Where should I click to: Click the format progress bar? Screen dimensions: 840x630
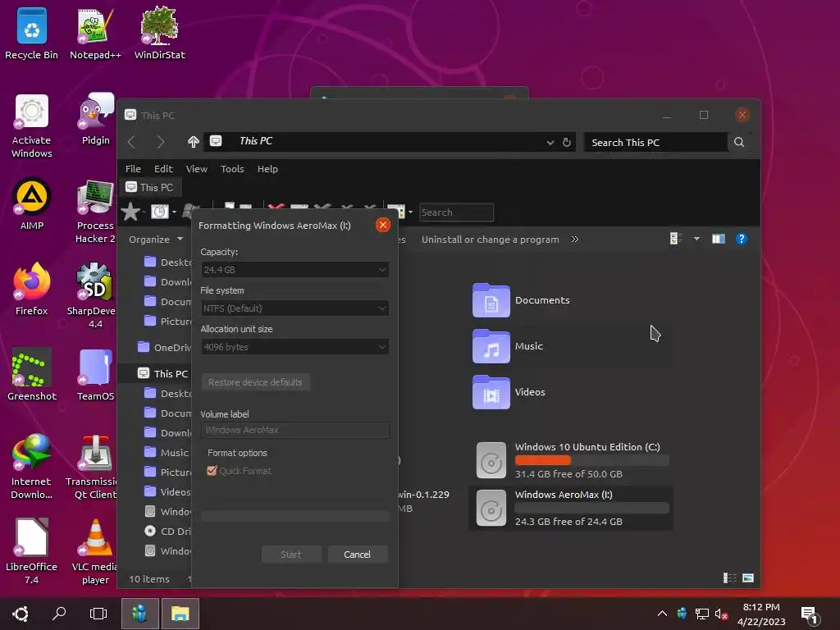click(x=295, y=516)
